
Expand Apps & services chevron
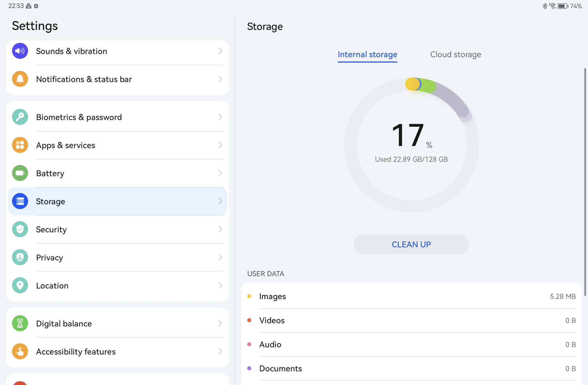220,145
